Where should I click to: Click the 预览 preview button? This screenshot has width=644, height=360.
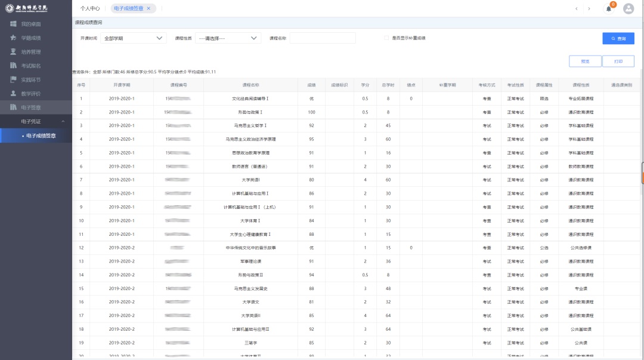click(x=584, y=61)
